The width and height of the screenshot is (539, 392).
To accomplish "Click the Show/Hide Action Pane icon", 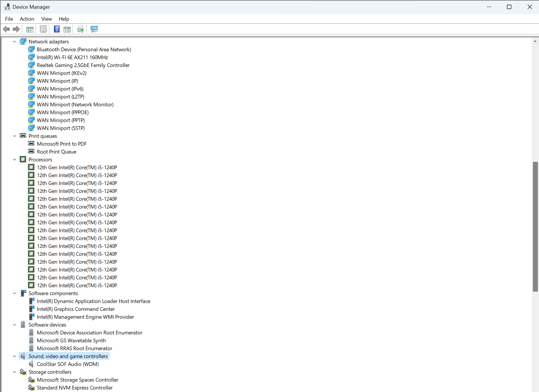I will (67, 29).
